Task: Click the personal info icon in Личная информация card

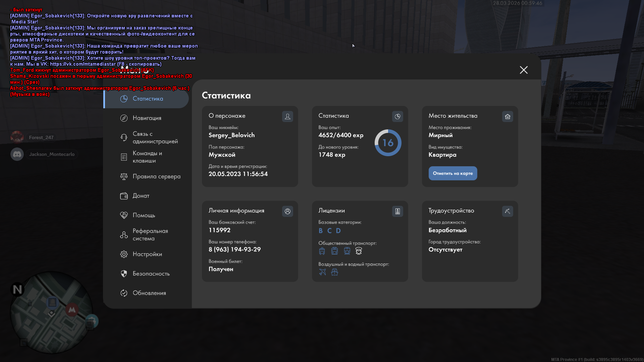Action: (287, 211)
